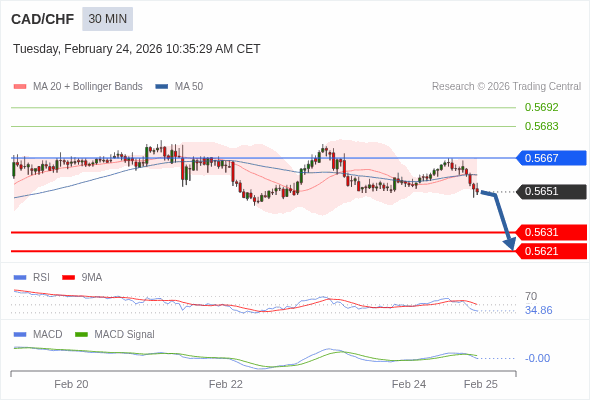The height and width of the screenshot is (400, 590).
Task: Click the red support tag 0.5621
Action: tap(551, 251)
